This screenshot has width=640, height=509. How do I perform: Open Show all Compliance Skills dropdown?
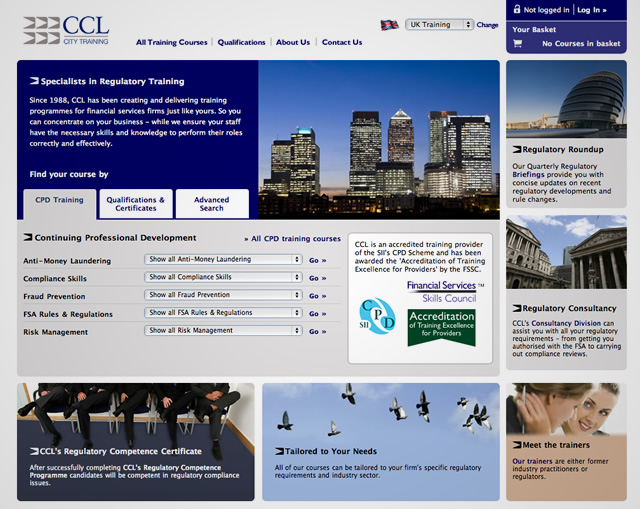(x=223, y=277)
